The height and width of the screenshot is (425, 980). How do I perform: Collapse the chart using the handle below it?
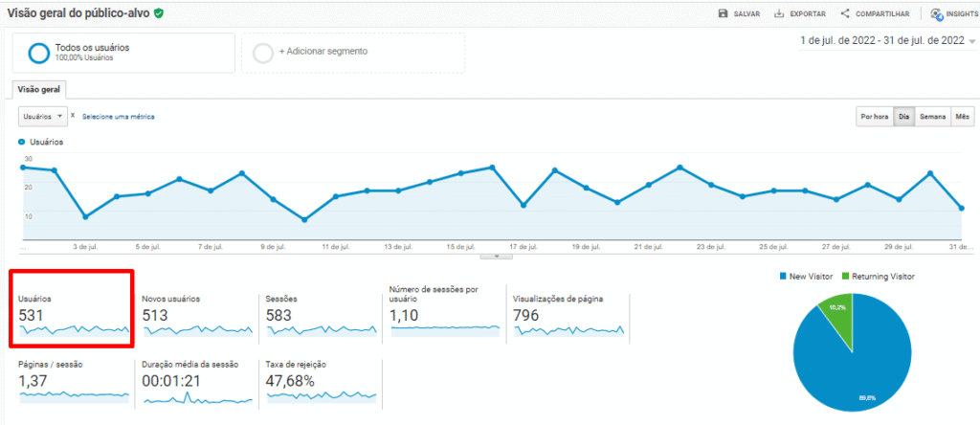tap(496, 257)
